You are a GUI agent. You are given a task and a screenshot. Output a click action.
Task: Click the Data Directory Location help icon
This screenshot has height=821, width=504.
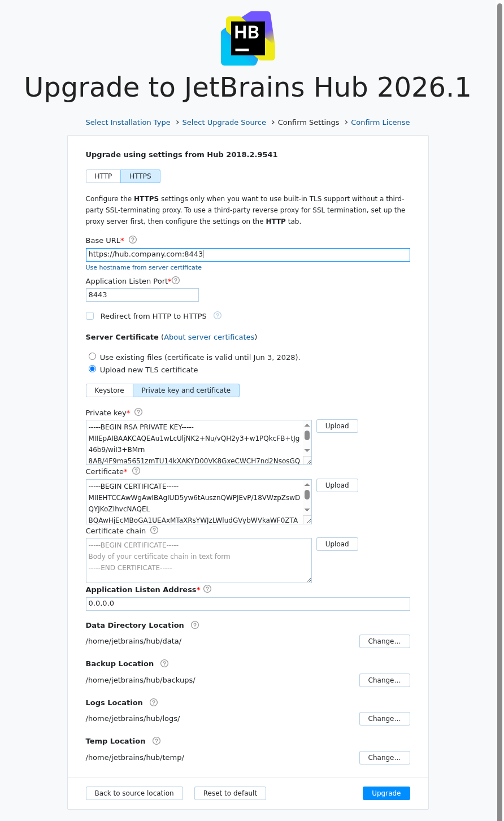point(194,624)
